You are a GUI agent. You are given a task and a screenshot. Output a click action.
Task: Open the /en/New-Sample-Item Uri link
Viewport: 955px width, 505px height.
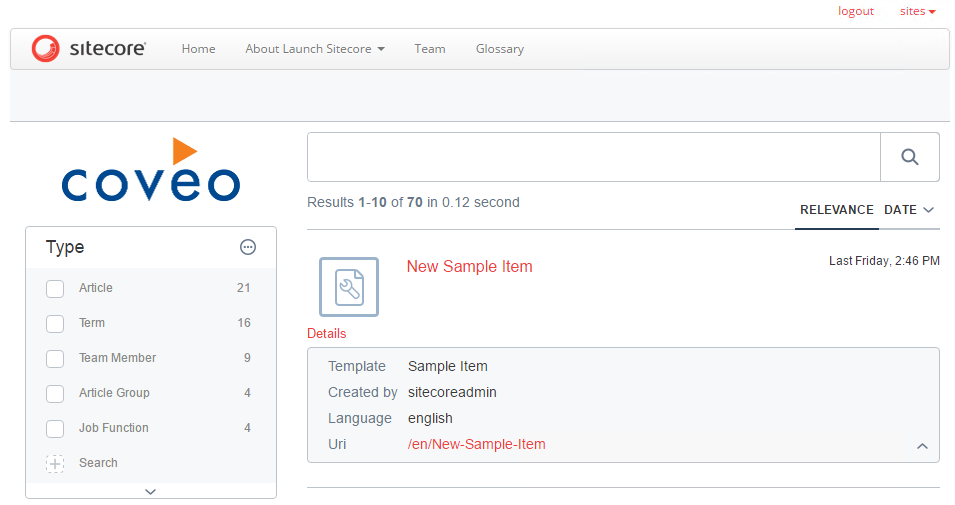point(477,444)
